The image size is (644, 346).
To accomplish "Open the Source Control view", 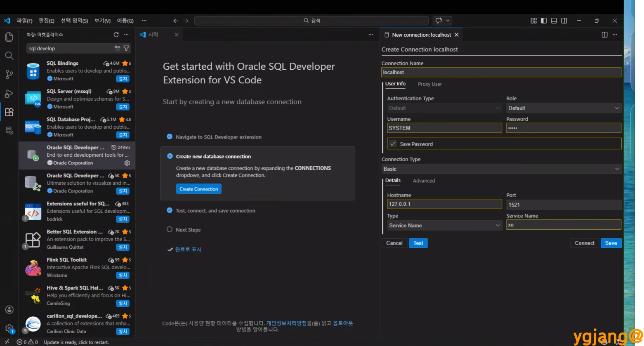I will [x=9, y=74].
